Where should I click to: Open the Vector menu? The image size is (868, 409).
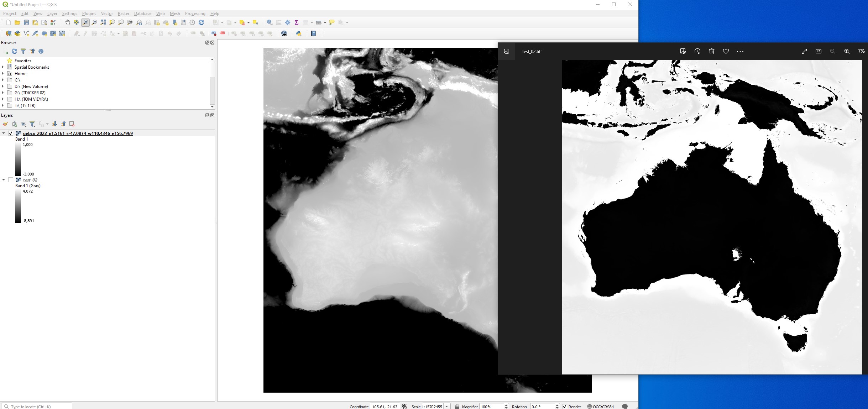[107, 14]
